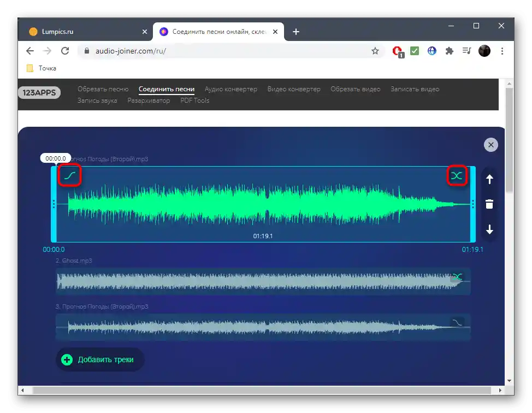The image size is (532, 413).
Task: Open Видео конвертер tool
Action: coord(294,89)
